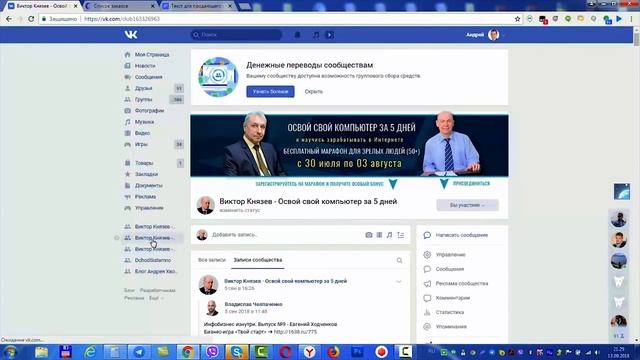The width and height of the screenshot is (640, 360).
Task: Attach photo using camera icon in post box
Action: (369, 235)
